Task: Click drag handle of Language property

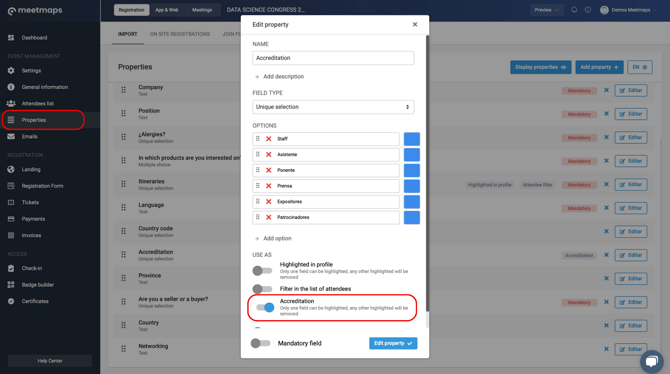Action: pos(123,208)
